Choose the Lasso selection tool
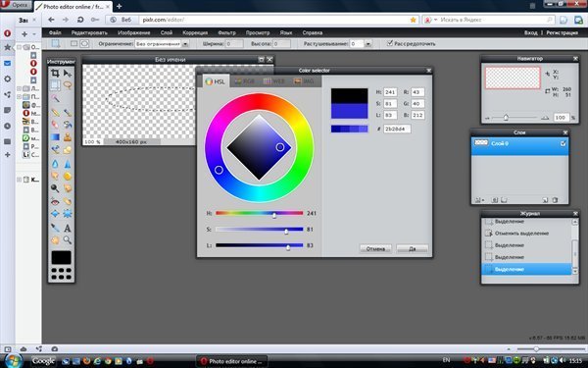This screenshot has width=588, height=368. coord(68,85)
